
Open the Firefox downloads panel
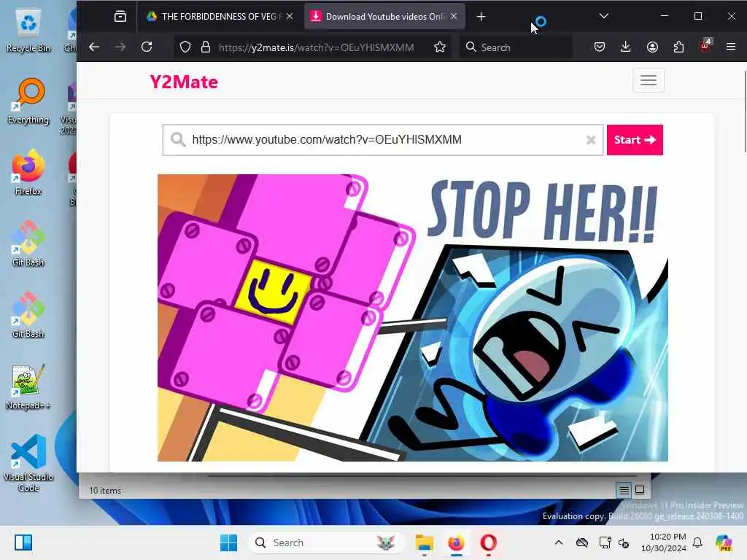click(x=625, y=47)
